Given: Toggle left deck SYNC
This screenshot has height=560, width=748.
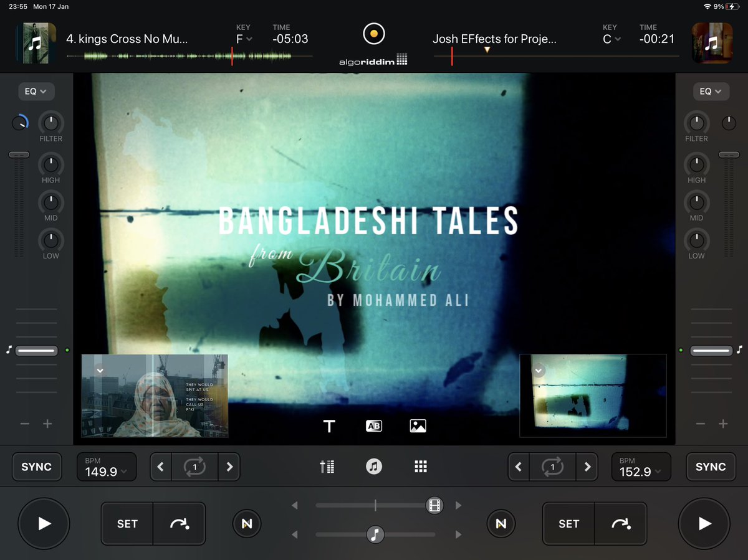Looking at the screenshot, I should (37, 467).
